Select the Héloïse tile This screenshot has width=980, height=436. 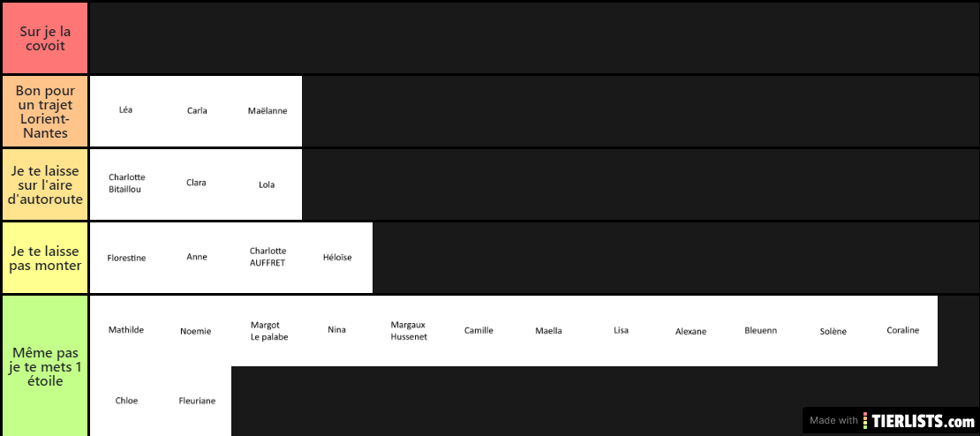pos(337,258)
